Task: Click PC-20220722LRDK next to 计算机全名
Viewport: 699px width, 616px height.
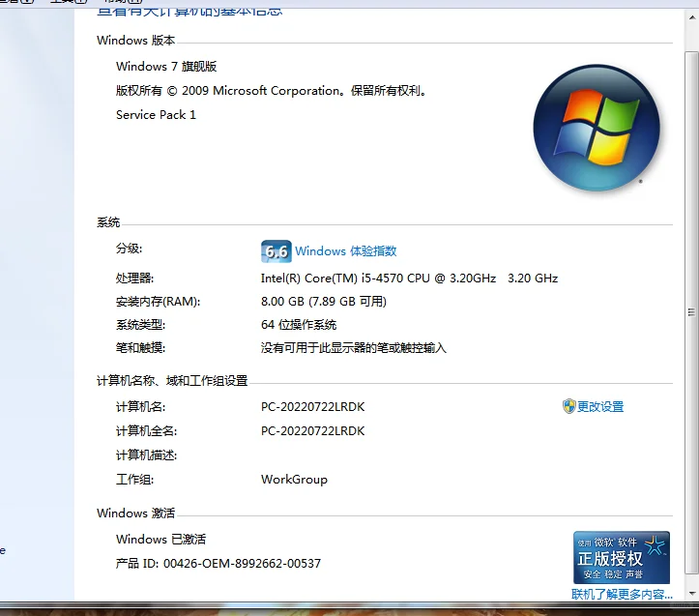Action: (312, 431)
